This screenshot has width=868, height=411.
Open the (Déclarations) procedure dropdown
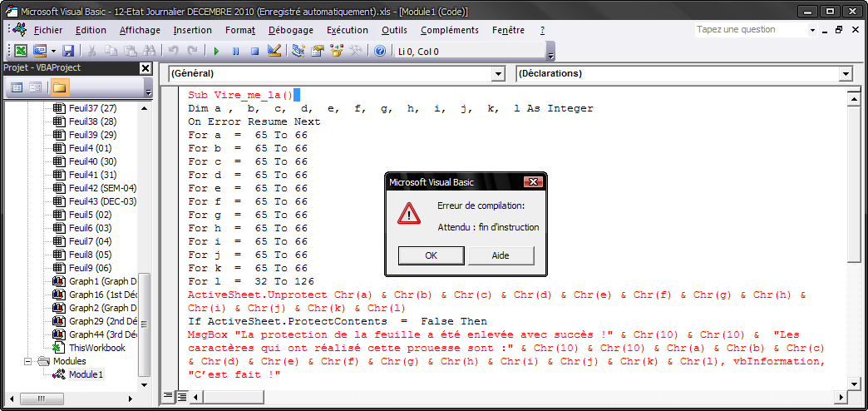point(846,74)
